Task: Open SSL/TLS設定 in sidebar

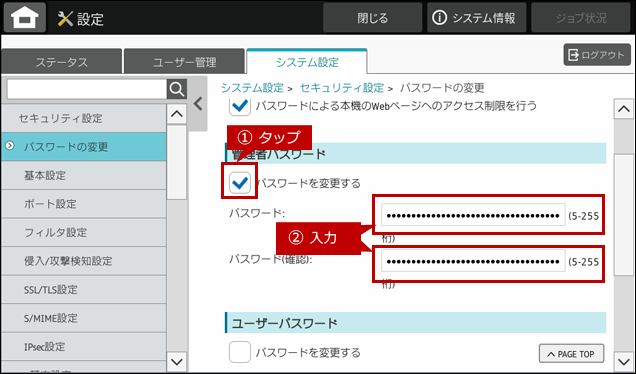Action: [x=84, y=290]
